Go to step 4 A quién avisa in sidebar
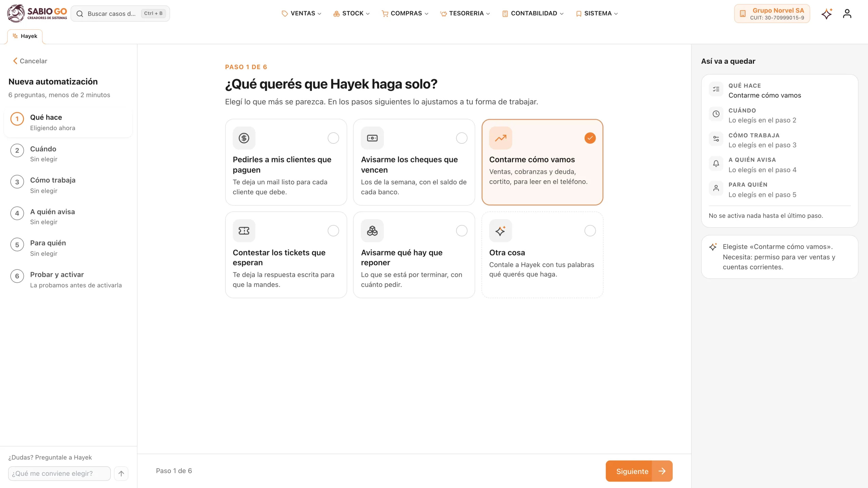 tap(68, 217)
